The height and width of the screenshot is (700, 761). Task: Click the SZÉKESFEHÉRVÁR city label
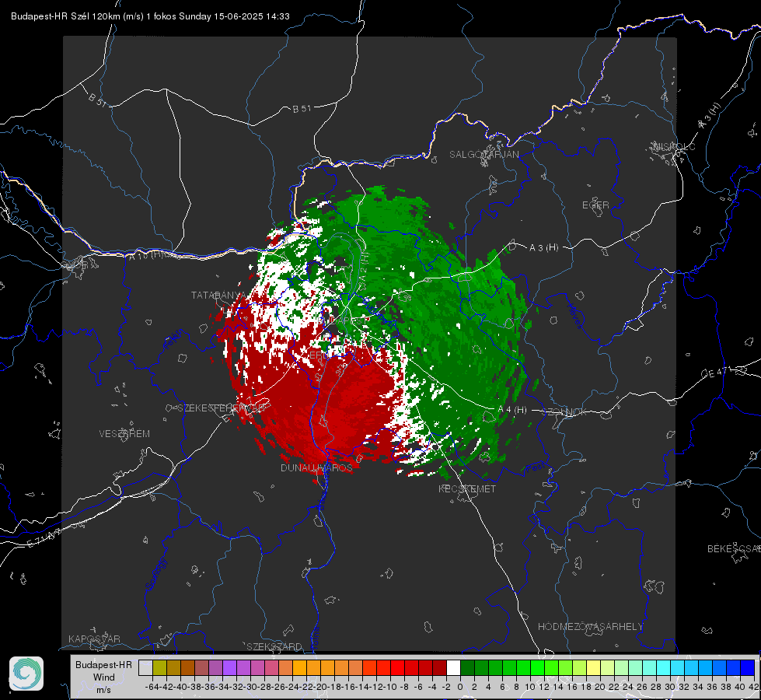[x=222, y=408]
